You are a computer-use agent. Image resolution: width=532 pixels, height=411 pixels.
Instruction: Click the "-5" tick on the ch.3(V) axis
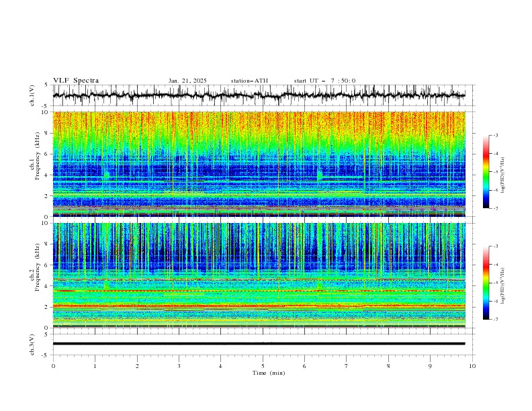click(x=46, y=355)
